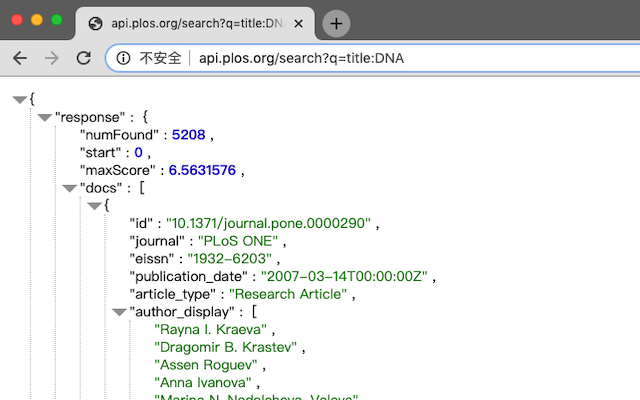Collapse the first docs object triangle
This screenshot has height=400, width=640.
coord(94,206)
